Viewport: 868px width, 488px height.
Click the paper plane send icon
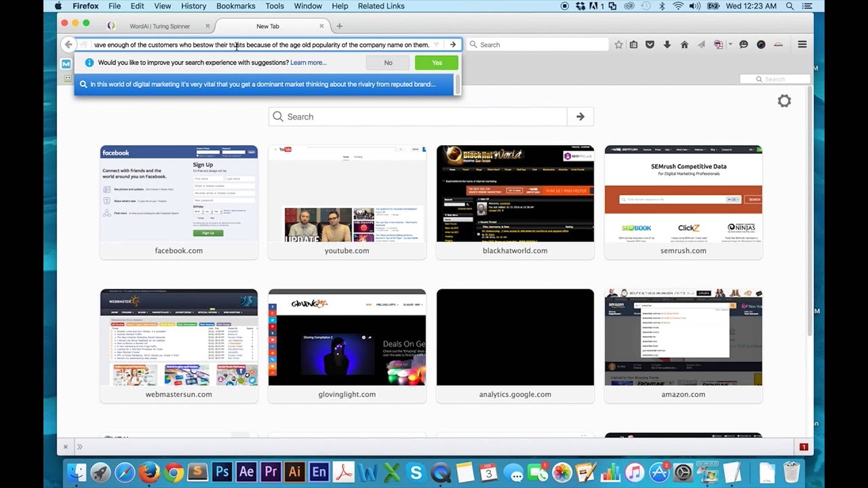(x=701, y=45)
